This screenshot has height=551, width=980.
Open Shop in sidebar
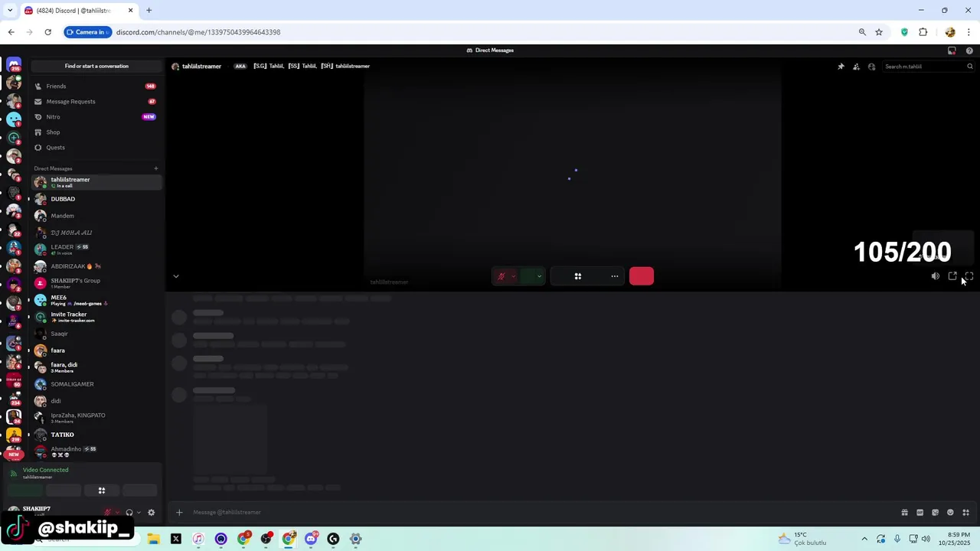[x=96, y=132]
